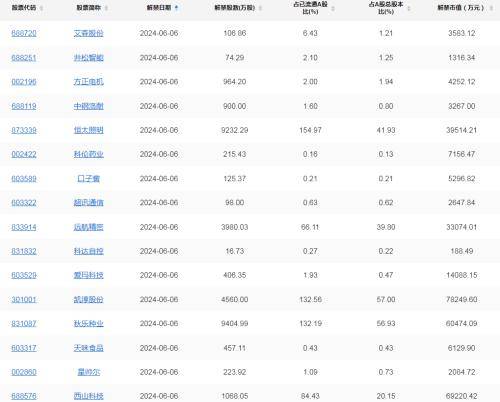The image size is (500, 402).
Task: Open stock code 831832 link
Action: click(24, 251)
